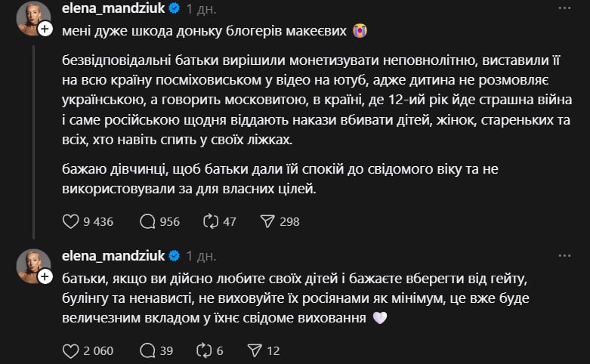Like the first post with 9 436 likes
The height and width of the screenshot is (364, 590).
click(70, 221)
